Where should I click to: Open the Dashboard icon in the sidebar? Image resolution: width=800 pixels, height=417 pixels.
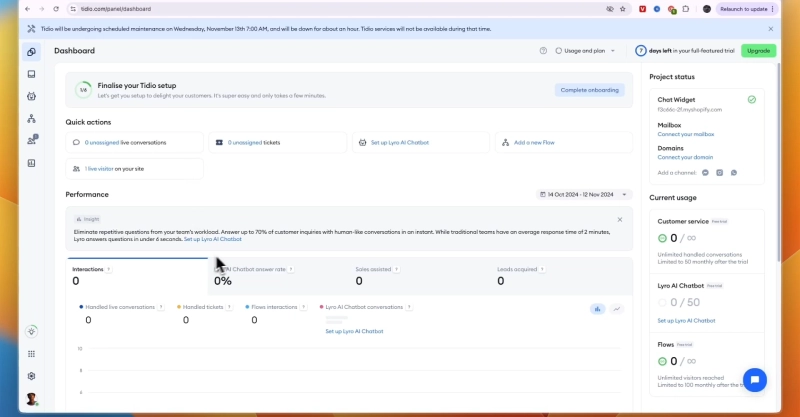click(x=32, y=52)
